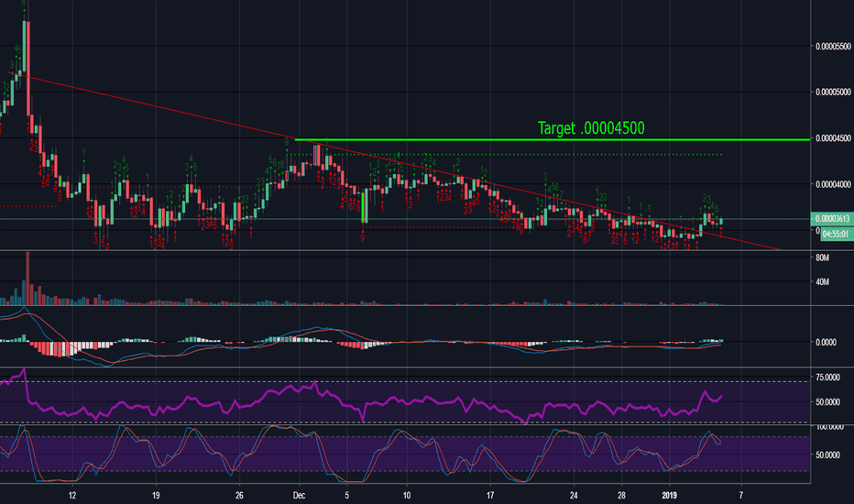Click the RSI pane 50.0000 scale label
Screen dimensions: 854x504
point(827,402)
